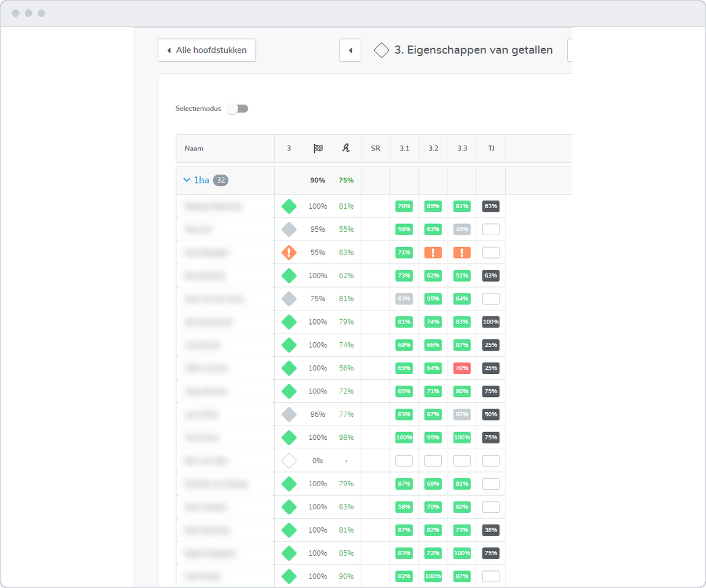
Task: Click the dark 100% TJ badge
Action: (x=491, y=322)
